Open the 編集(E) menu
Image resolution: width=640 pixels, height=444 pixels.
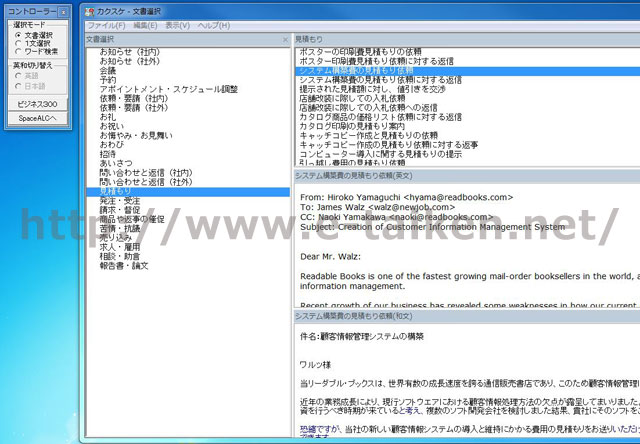pyautogui.click(x=145, y=24)
